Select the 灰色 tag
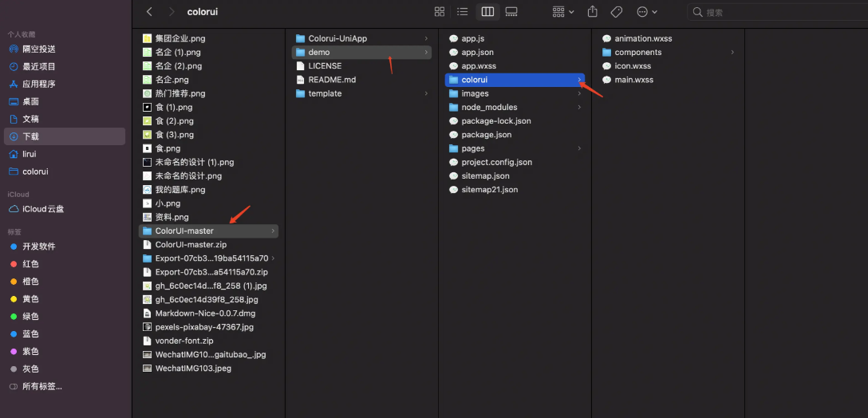Viewport: 868px width, 418px height. 65,369
